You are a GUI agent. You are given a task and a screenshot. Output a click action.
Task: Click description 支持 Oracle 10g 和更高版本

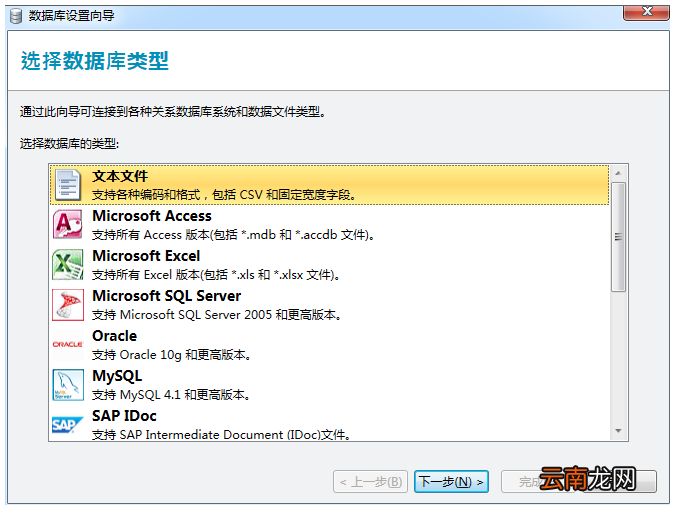(172, 355)
